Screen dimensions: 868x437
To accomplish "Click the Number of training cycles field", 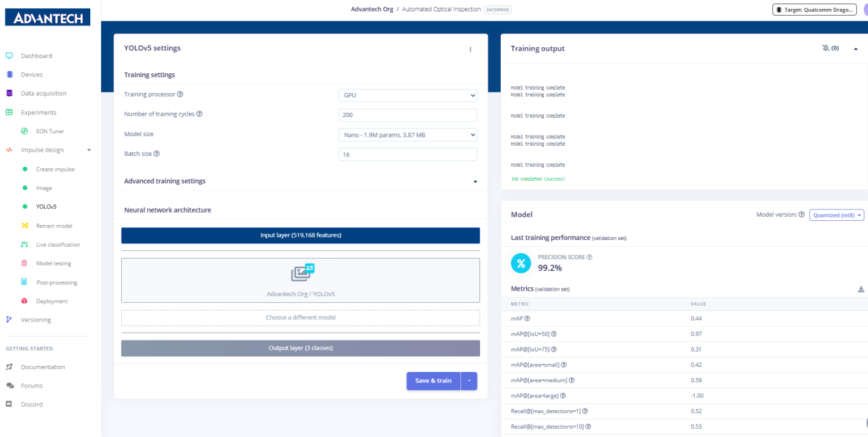I will (408, 115).
